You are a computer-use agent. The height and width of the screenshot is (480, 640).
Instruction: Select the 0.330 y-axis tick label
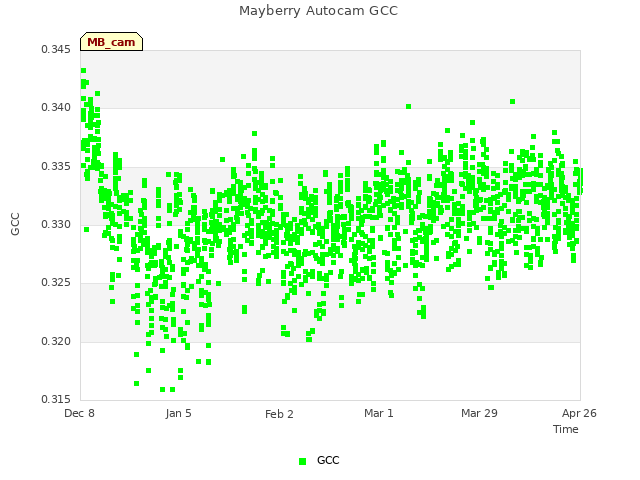tap(56, 224)
